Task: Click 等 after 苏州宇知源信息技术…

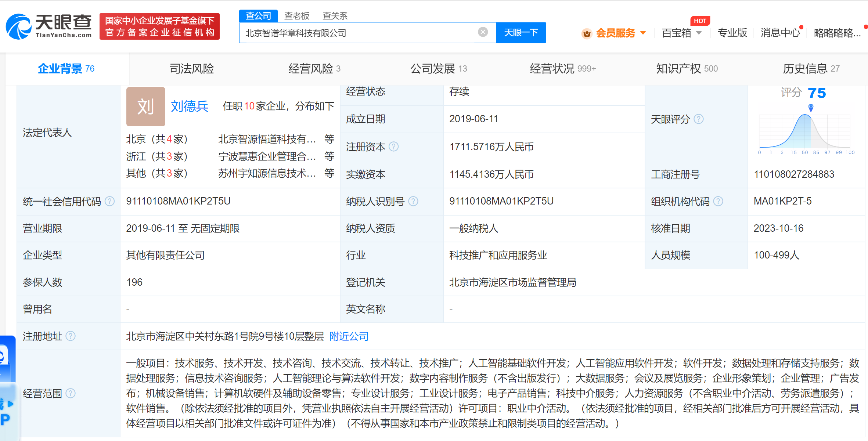Action: click(329, 173)
